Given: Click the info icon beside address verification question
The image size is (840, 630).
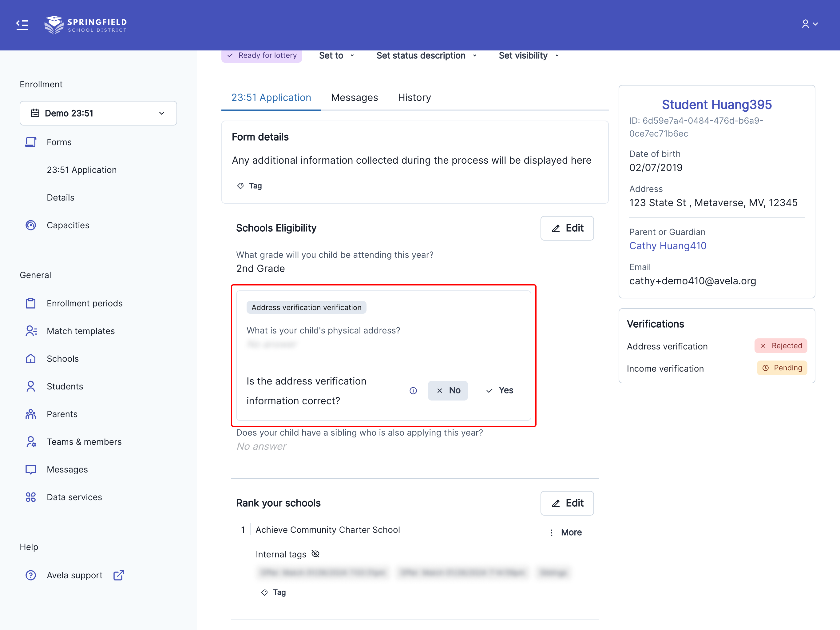Looking at the screenshot, I should tap(413, 391).
